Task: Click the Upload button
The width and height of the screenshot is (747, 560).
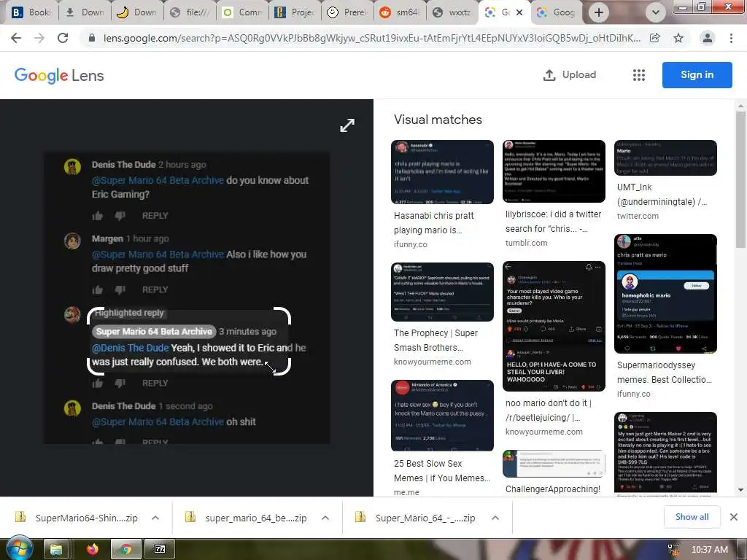Action: 570,75
